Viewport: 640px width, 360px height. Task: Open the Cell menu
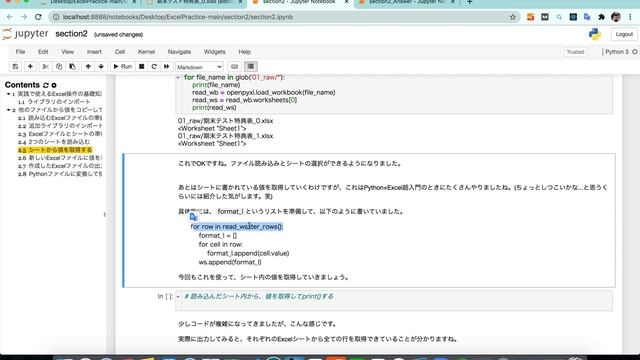tap(120, 52)
